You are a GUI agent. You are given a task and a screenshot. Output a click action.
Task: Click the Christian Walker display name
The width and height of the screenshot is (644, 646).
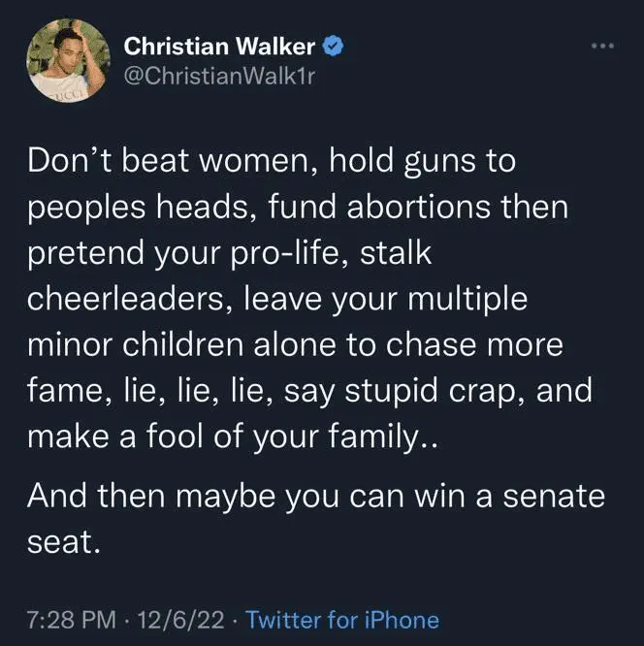coord(219,45)
